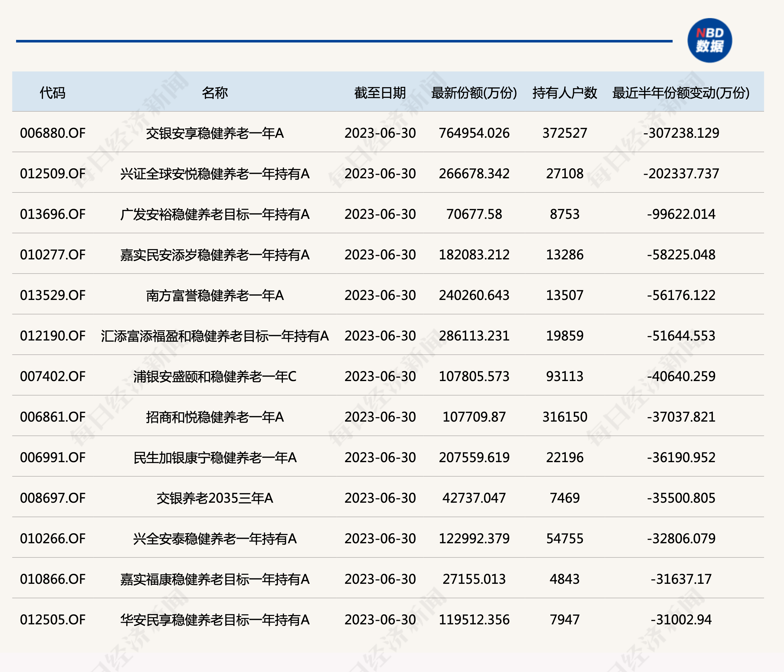This screenshot has width=784, height=672.
Task: Click fund name 华安民享稳健养老目标一年持有A
Action: [x=215, y=620]
